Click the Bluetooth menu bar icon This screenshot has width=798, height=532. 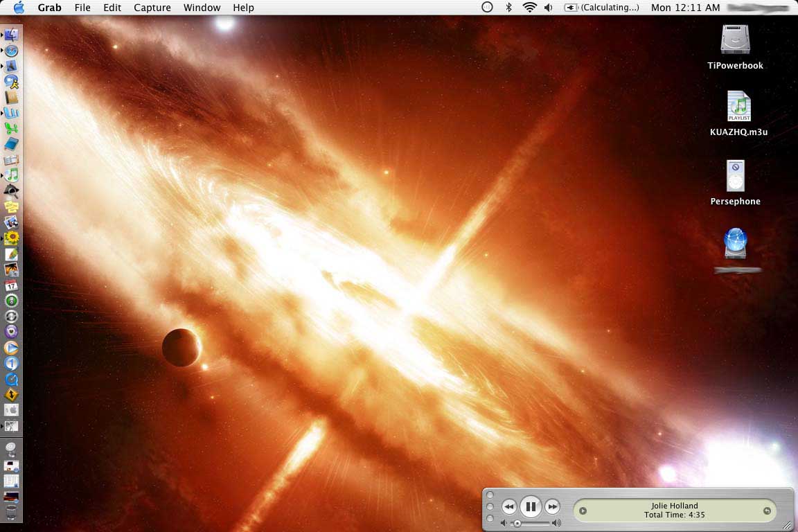(x=508, y=7)
